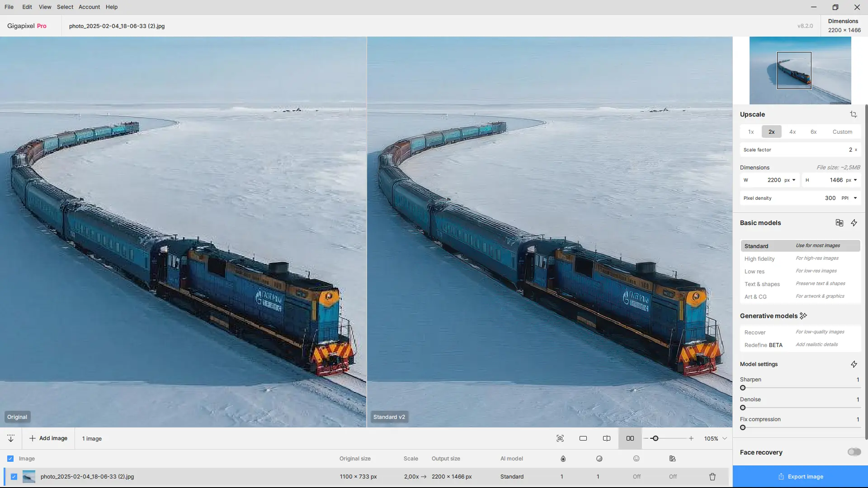Screen dimensions: 868x488
Task: Click the model comparison icon in Basic models
Action: [840, 223]
